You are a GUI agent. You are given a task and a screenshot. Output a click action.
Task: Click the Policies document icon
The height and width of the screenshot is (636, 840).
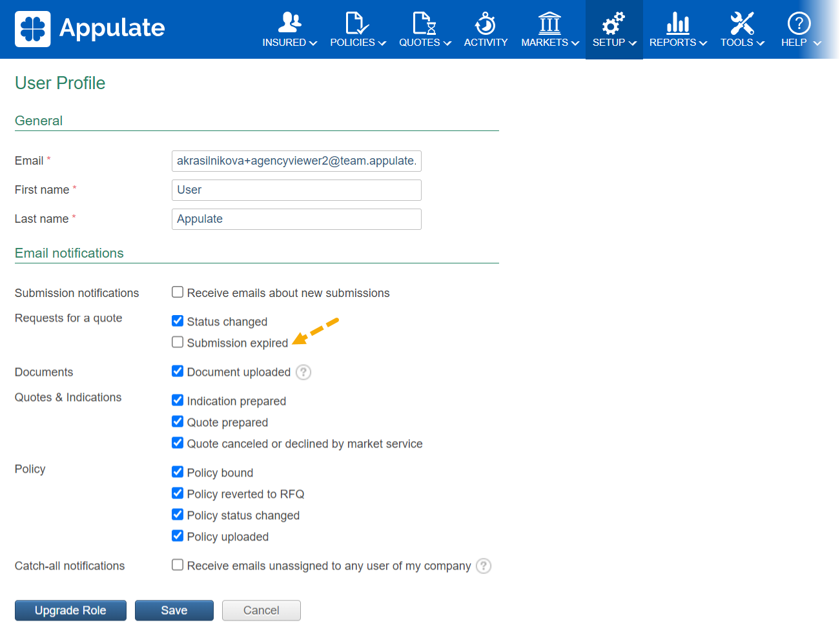point(357,23)
